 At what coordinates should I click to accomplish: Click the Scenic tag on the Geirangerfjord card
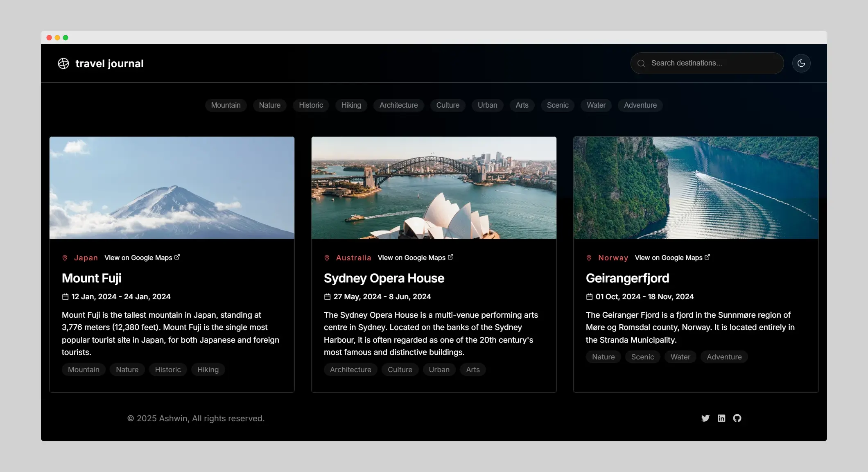(x=642, y=357)
